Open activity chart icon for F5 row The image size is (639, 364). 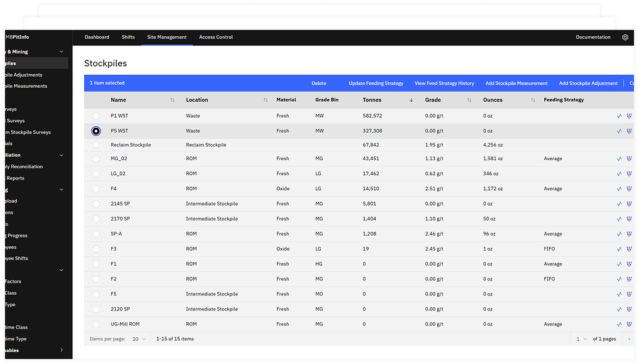[x=620, y=294]
